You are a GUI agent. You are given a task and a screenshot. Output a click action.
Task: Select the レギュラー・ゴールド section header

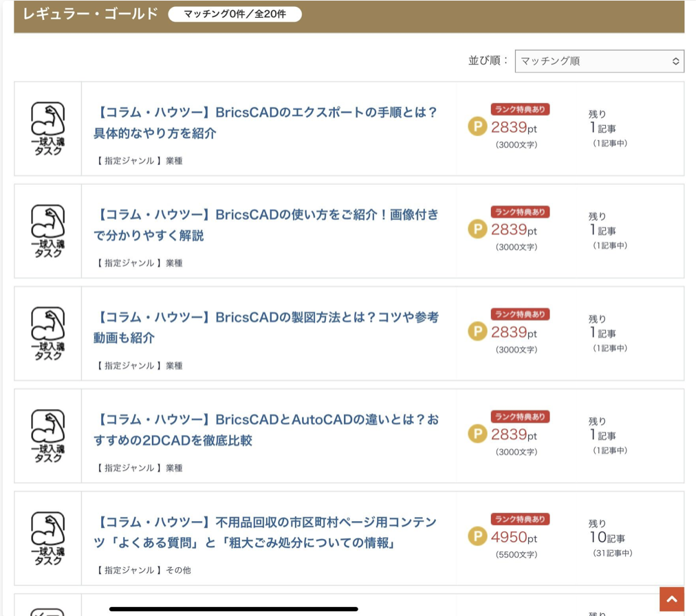tap(90, 14)
